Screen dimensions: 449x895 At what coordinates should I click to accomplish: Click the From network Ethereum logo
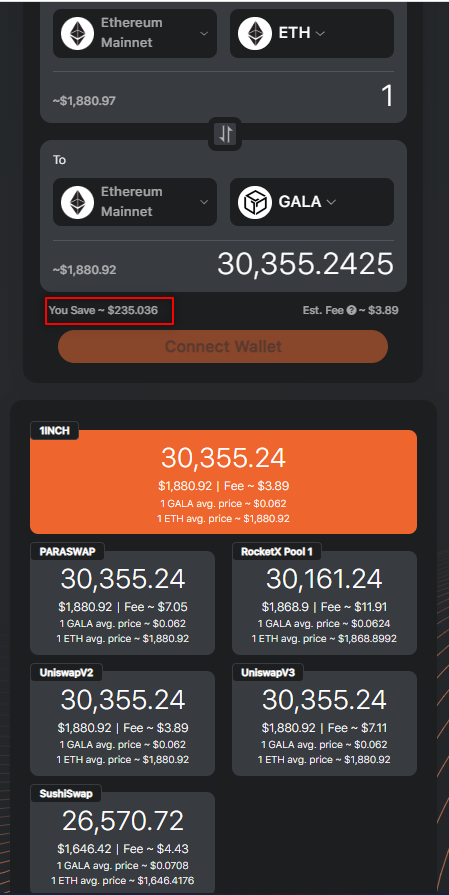click(78, 33)
